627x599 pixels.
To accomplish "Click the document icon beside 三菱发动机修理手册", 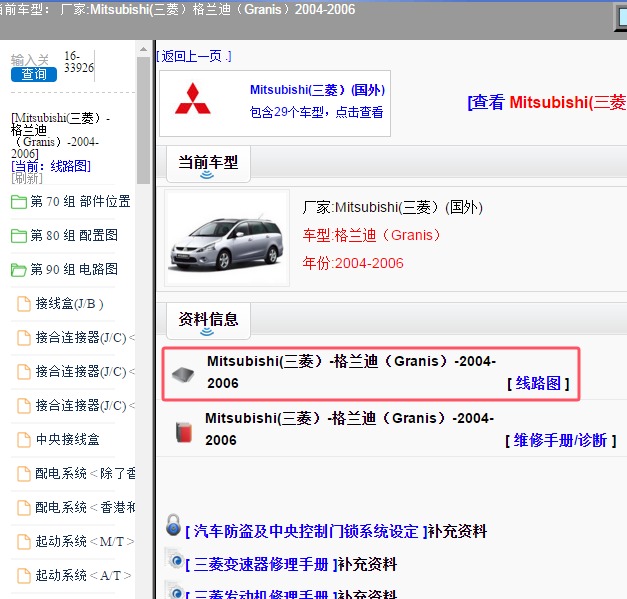I will point(175,590).
